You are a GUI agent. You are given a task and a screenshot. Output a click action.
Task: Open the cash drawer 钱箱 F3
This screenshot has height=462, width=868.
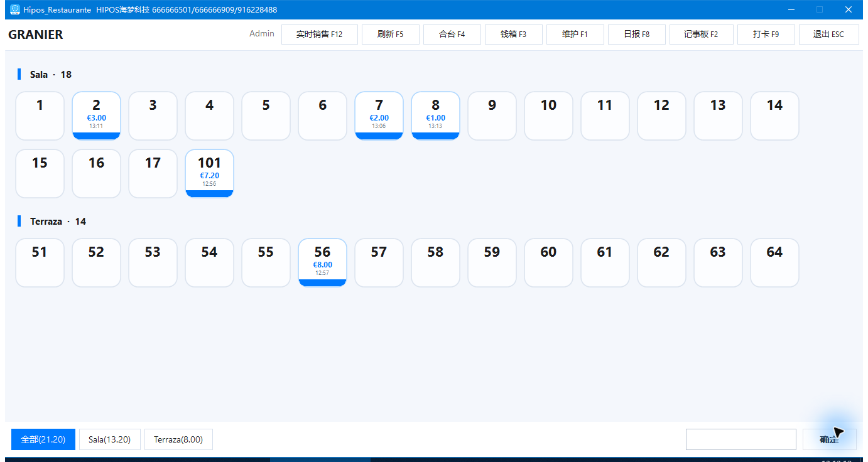pyautogui.click(x=514, y=35)
